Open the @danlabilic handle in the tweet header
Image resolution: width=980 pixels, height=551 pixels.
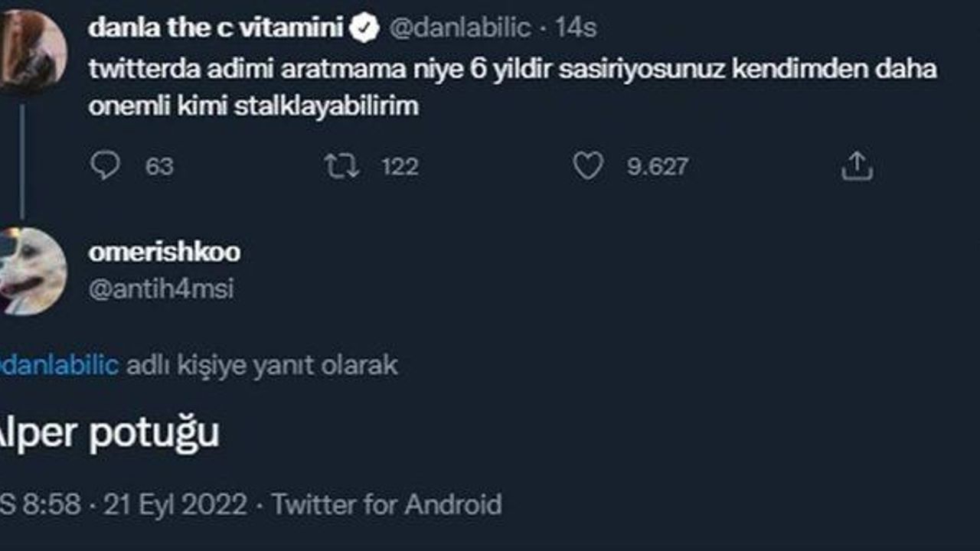(x=460, y=28)
